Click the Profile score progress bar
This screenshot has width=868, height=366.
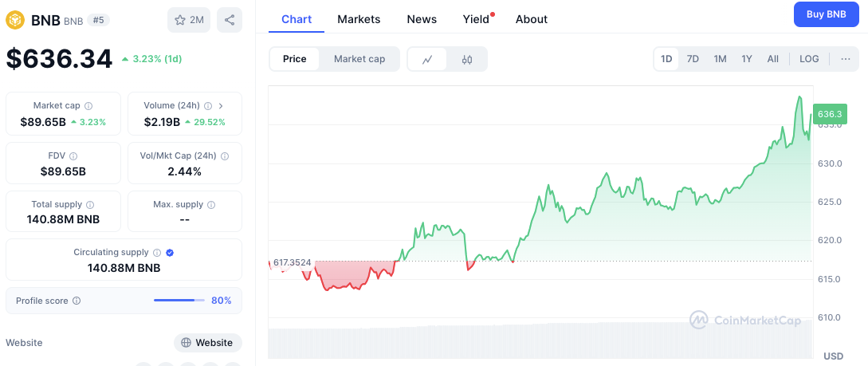(x=176, y=301)
